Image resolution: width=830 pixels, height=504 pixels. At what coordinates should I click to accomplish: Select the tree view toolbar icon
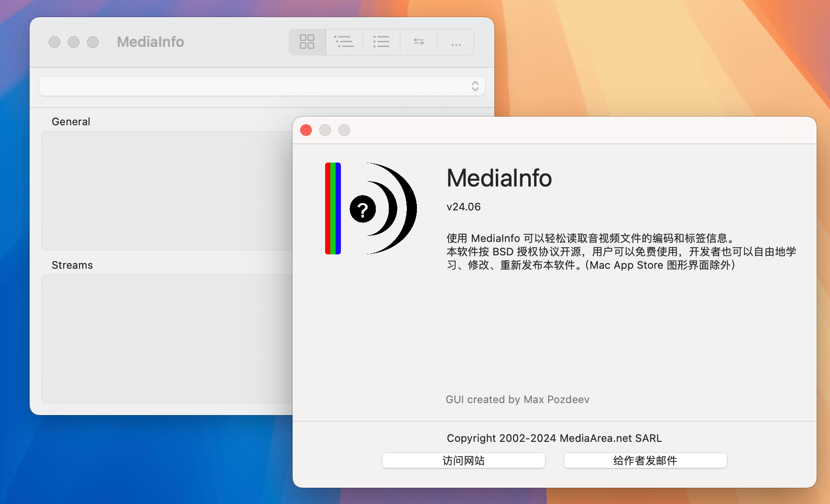click(x=344, y=42)
